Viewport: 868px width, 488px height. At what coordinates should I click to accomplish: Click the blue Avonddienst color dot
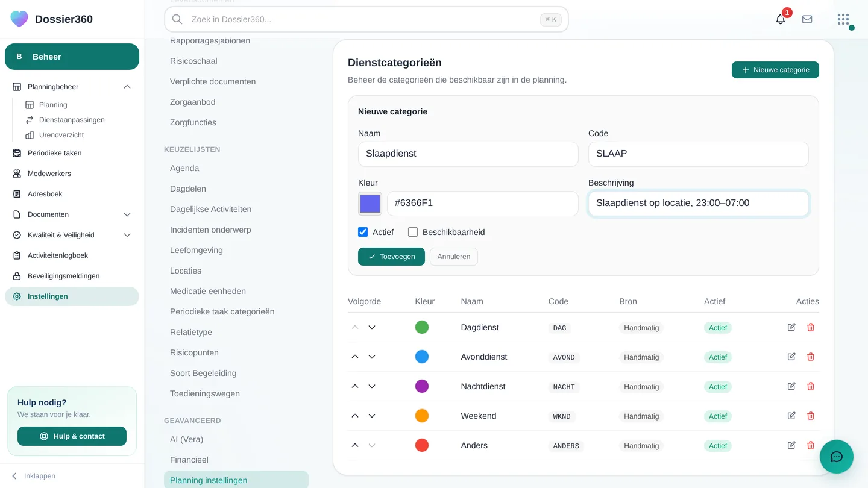point(422,357)
